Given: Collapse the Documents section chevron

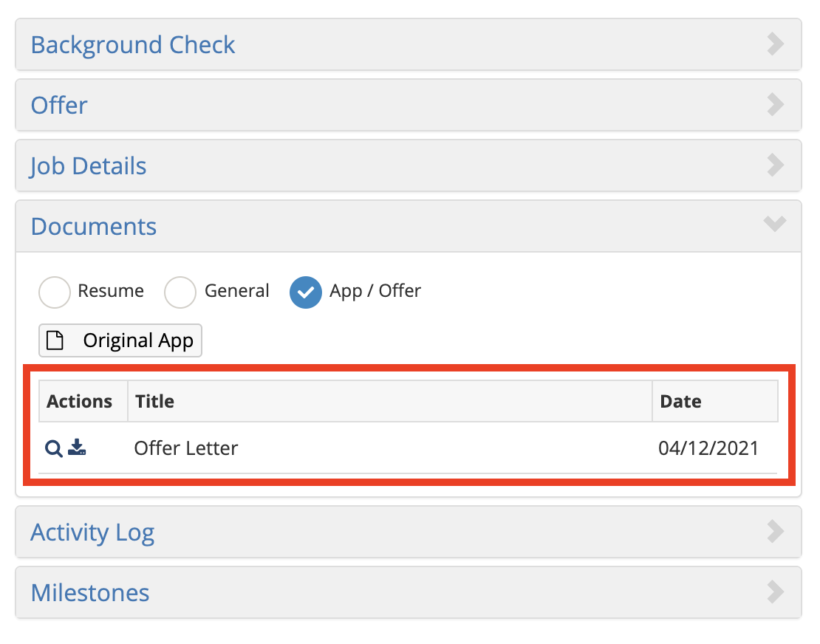Looking at the screenshot, I should click(x=775, y=225).
